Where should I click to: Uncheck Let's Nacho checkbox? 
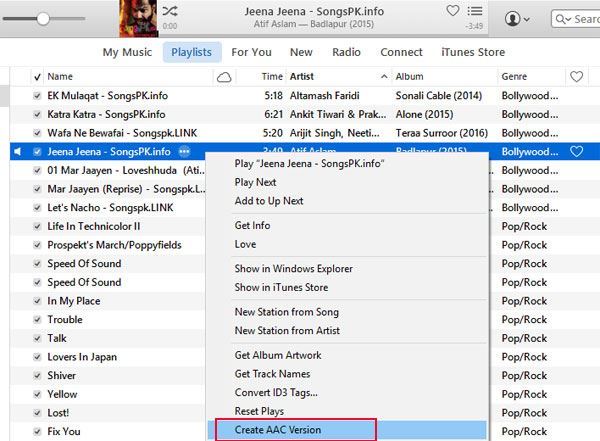[37, 207]
